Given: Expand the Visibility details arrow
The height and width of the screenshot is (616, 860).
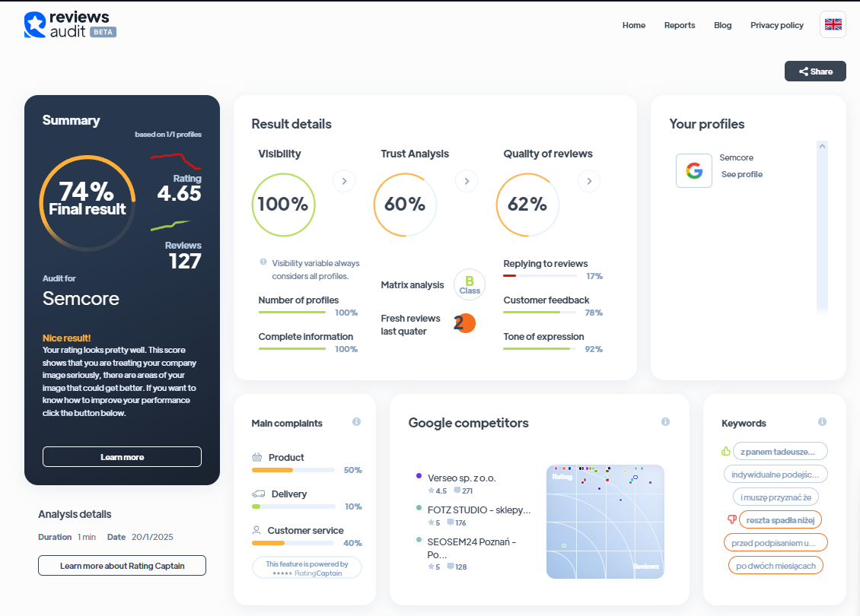Looking at the screenshot, I should click(x=344, y=181).
